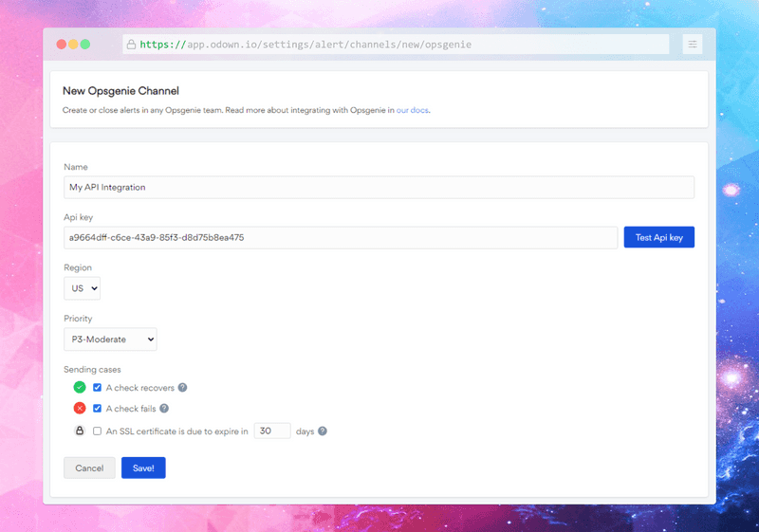
Task: Click the Cancel button
Action: pyautogui.click(x=89, y=468)
